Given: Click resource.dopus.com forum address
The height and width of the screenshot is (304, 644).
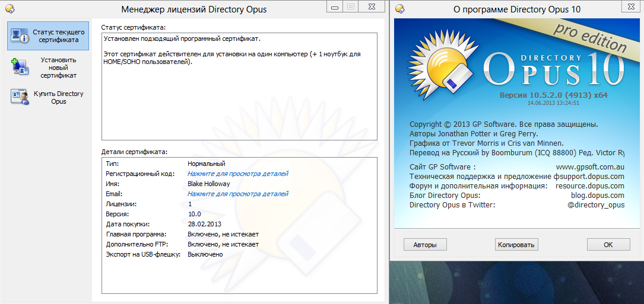Looking at the screenshot, I should 590,186.
